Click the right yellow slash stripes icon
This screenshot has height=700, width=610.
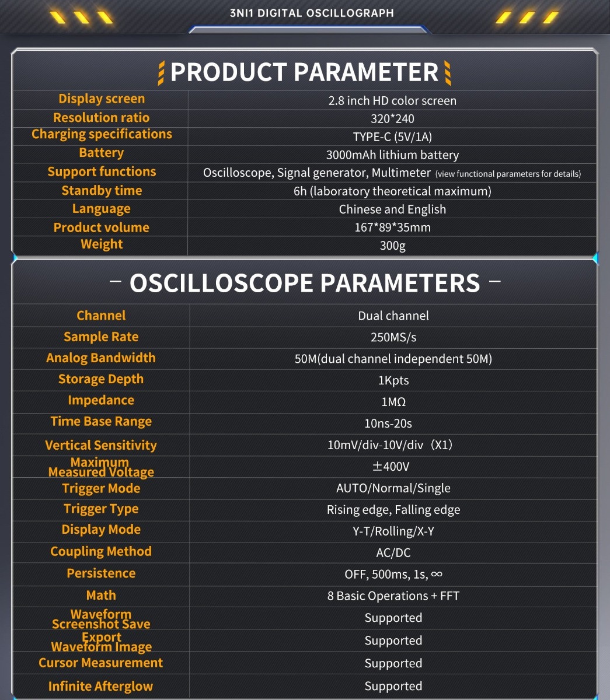click(527, 16)
